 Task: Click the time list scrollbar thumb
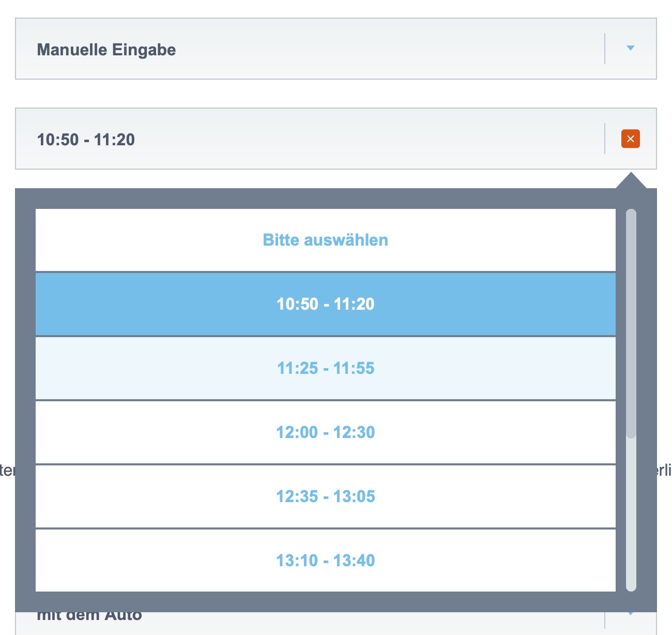[x=631, y=323]
